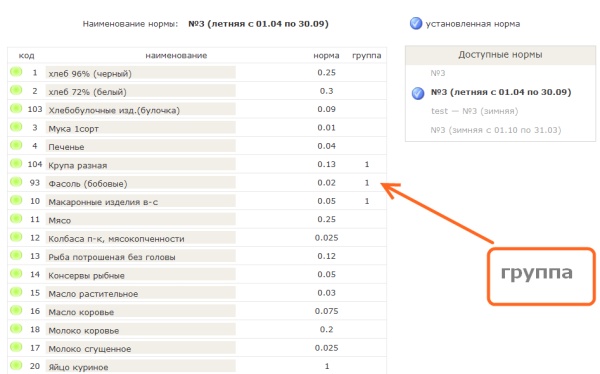This screenshot has width=600, height=374.
Task: Click the код column header
Action: (x=26, y=56)
